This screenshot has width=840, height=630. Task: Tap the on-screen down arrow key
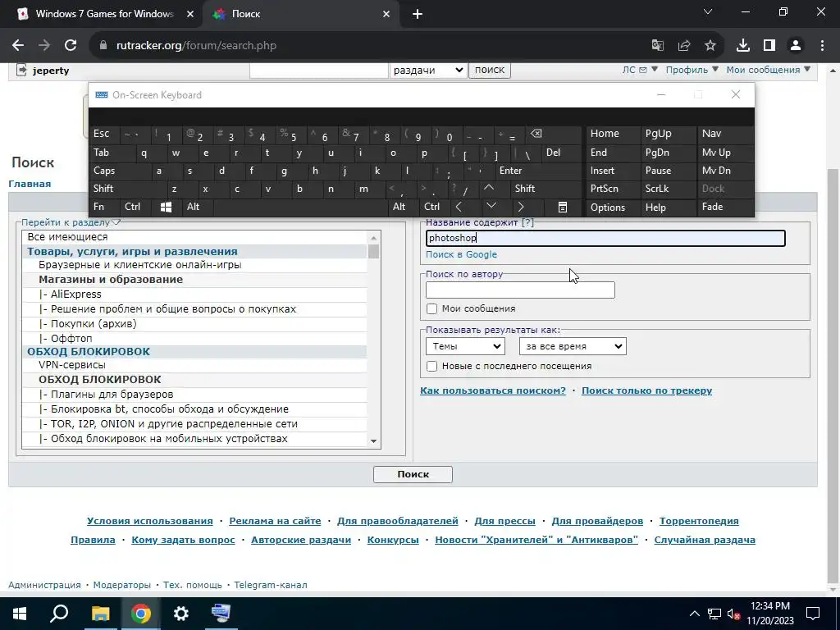(x=491, y=206)
